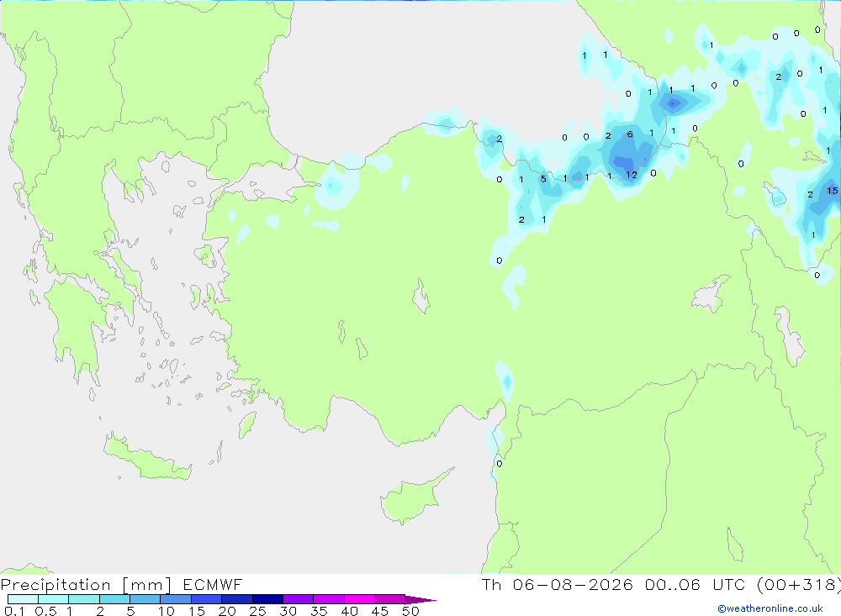The image size is (841, 616).
Task: Click the '25' legend scale label
Action: coord(258,611)
